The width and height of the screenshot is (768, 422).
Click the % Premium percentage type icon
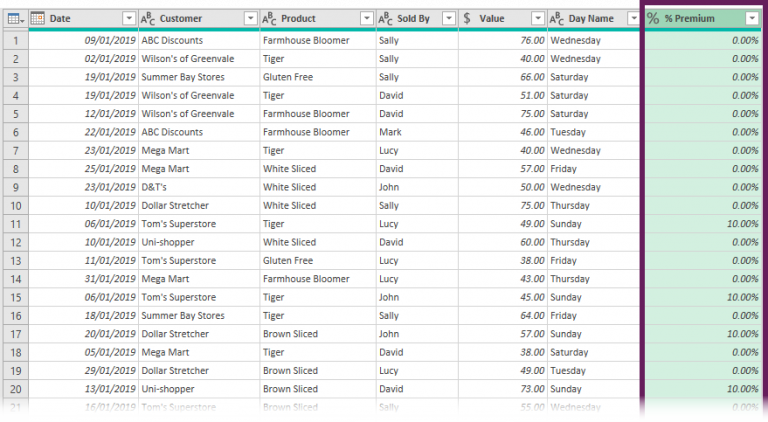click(653, 19)
